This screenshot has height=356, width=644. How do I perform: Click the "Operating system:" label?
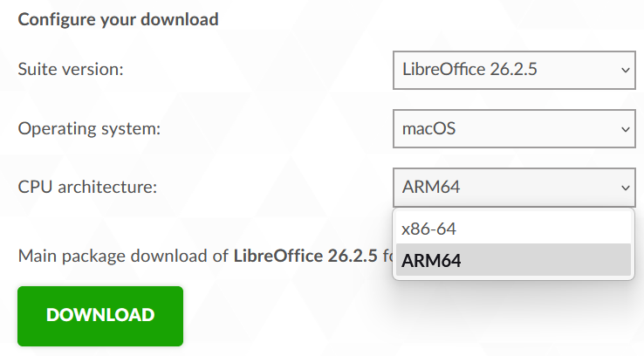point(89,128)
